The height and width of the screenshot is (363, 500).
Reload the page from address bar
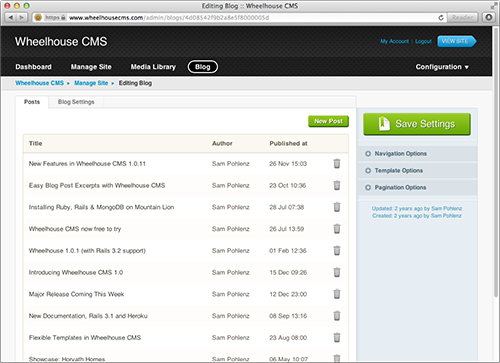click(x=441, y=17)
